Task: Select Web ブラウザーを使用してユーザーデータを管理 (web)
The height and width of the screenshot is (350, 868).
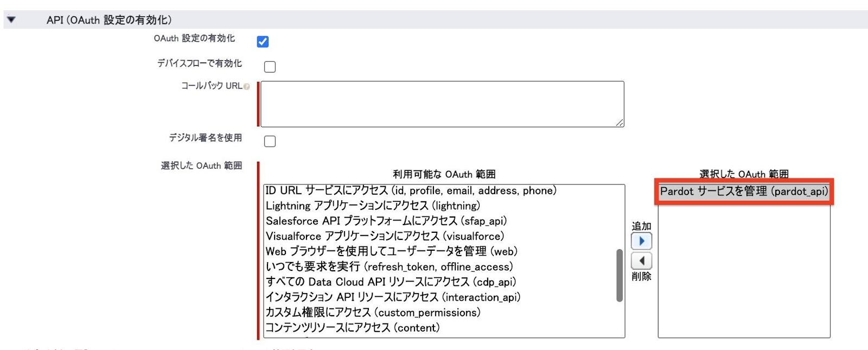Action: (x=439, y=251)
